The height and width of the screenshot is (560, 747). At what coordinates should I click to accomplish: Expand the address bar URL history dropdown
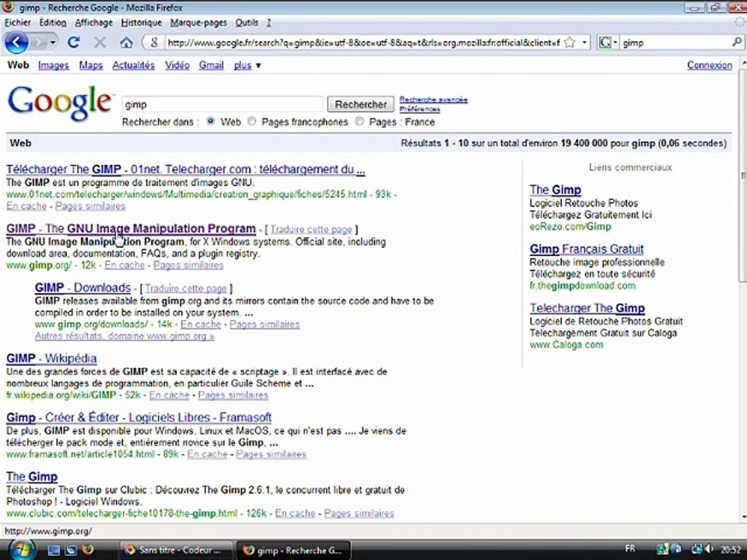(x=584, y=43)
